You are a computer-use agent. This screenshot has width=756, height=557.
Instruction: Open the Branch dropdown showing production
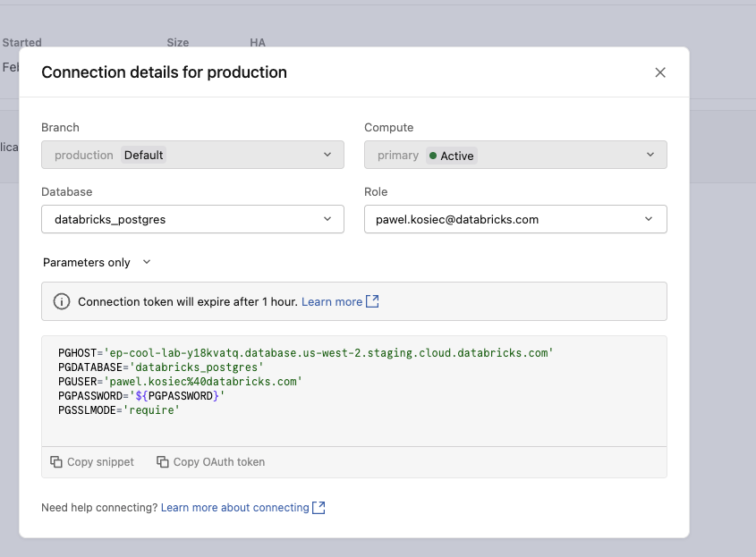click(x=192, y=155)
